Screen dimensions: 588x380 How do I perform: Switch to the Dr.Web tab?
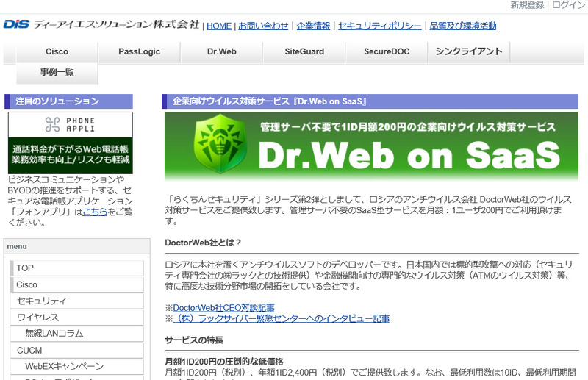click(221, 51)
